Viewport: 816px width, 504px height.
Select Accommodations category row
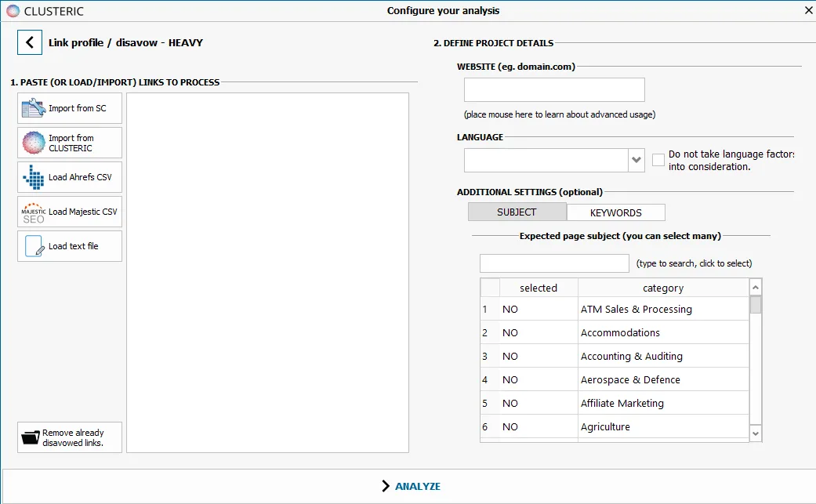(x=663, y=332)
